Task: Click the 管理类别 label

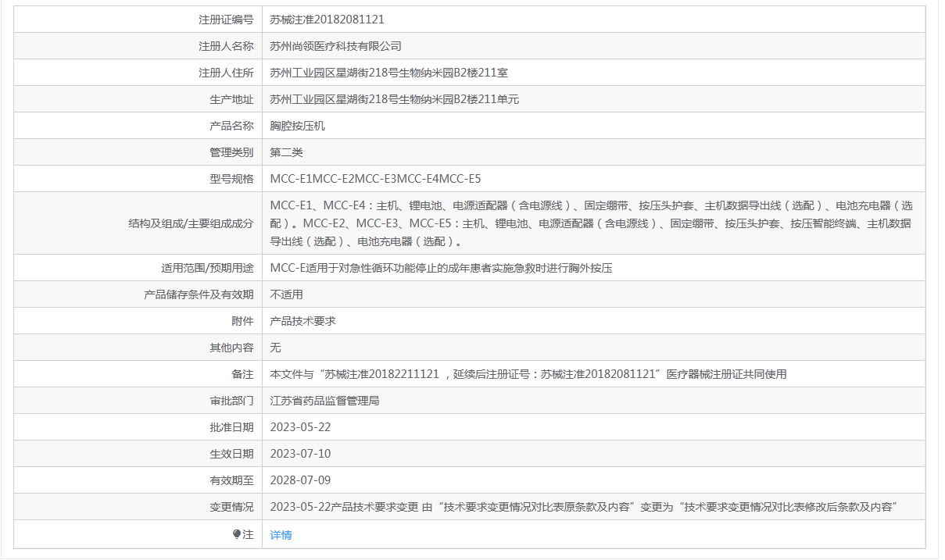Action: click(x=231, y=152)
